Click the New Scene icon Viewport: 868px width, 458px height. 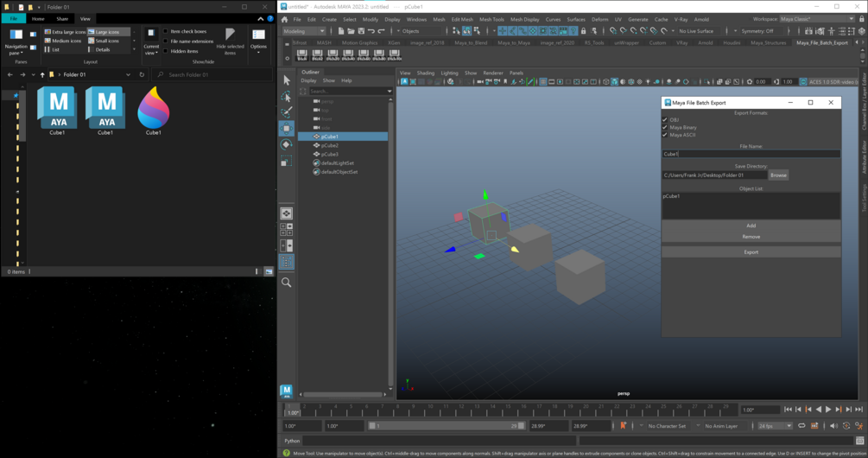coord(341,31)
